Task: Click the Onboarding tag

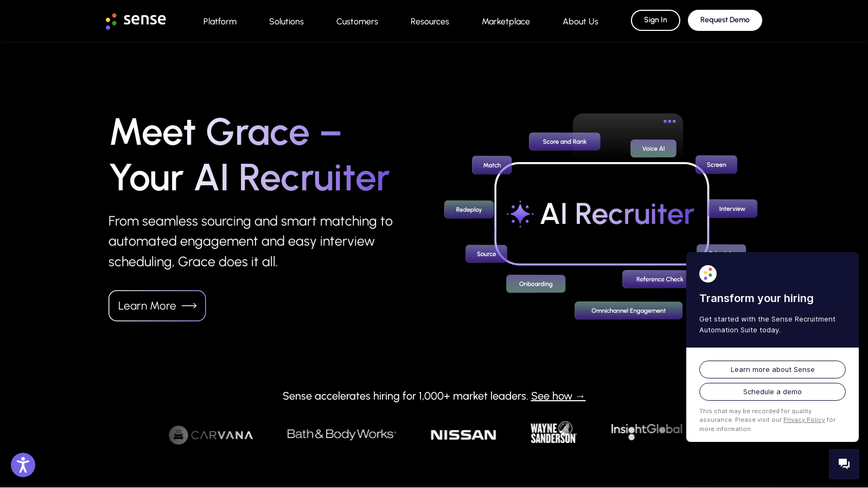Action: [x=536, y=284]
